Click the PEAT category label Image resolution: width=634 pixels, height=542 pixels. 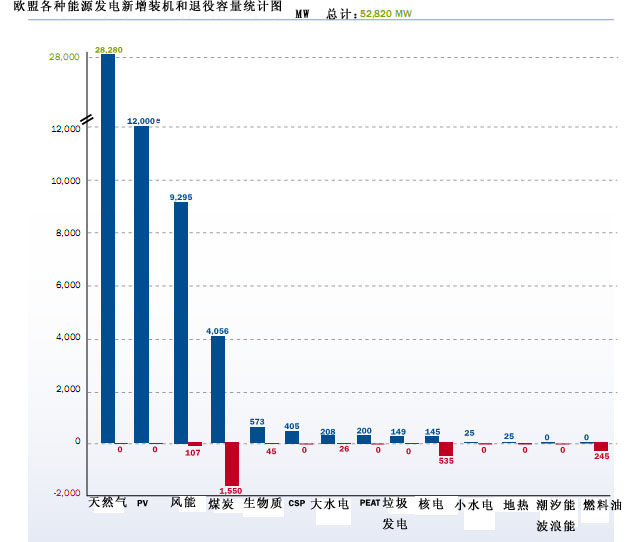pyautogui.click(x=369, y=504)
